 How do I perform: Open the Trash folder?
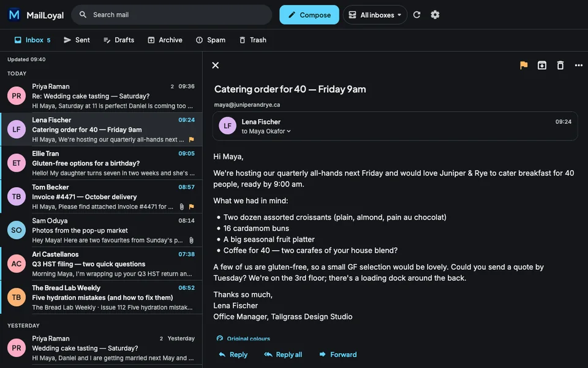tap(253, 40)
